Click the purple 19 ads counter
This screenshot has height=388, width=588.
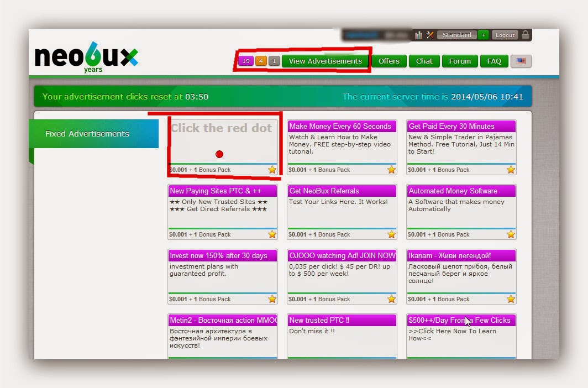(x=245, y=61)
